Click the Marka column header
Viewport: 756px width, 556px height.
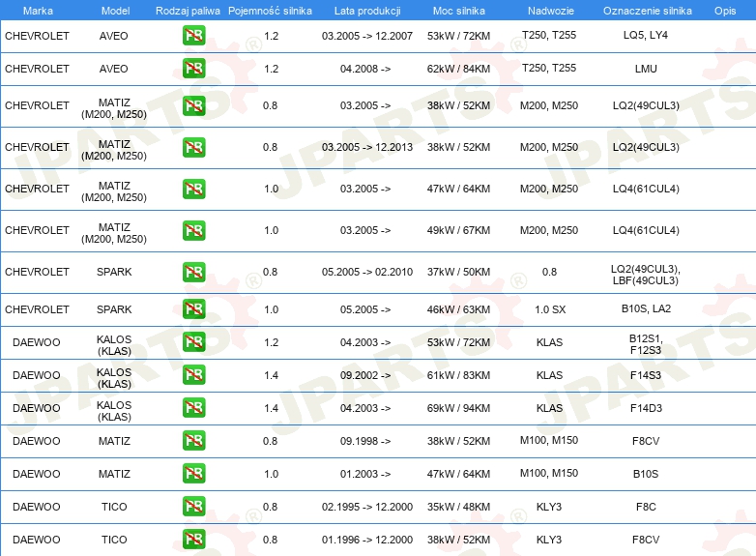[x=38, y=10]
